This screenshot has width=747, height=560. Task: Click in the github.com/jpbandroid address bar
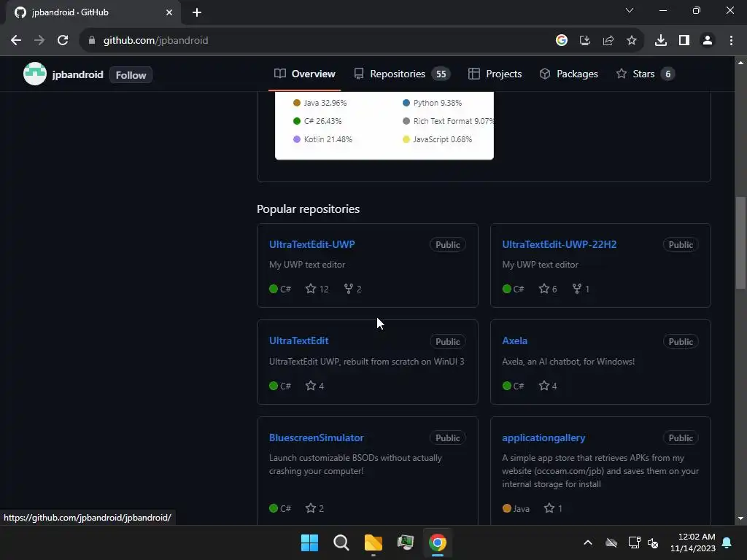(314, 41)
